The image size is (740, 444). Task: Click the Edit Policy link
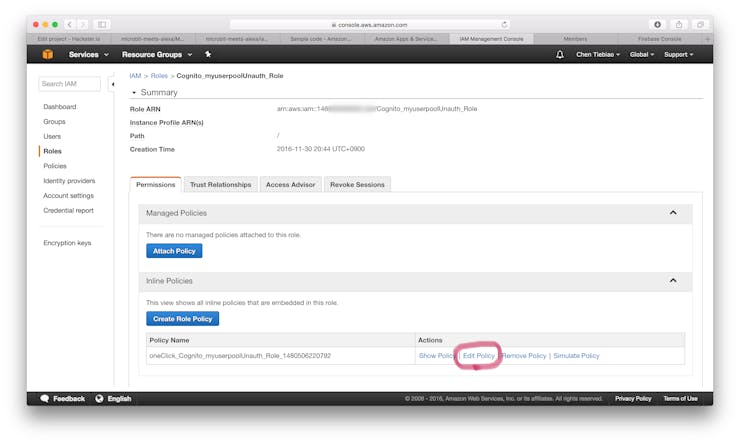pos(479,356)
